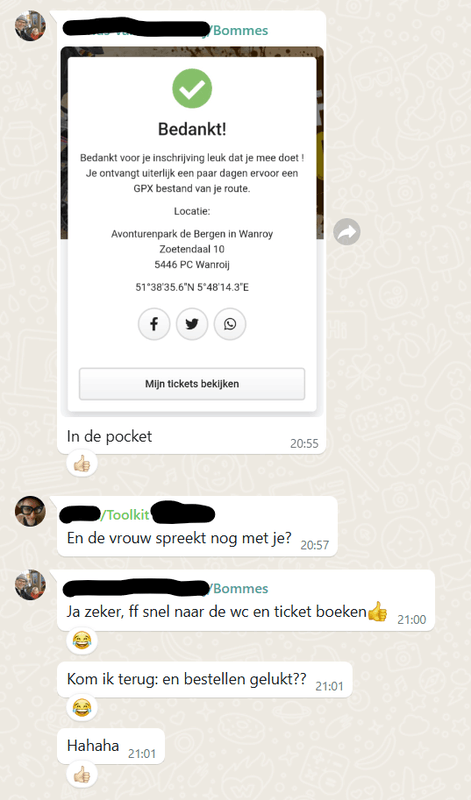
Task: Select the "Hahaha" message bubble
Action: (111, 746)
